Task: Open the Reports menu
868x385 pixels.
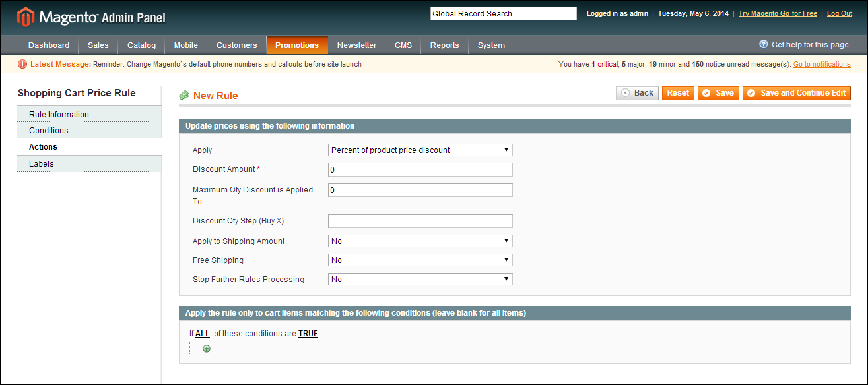Action: click(x=445, y=45)
